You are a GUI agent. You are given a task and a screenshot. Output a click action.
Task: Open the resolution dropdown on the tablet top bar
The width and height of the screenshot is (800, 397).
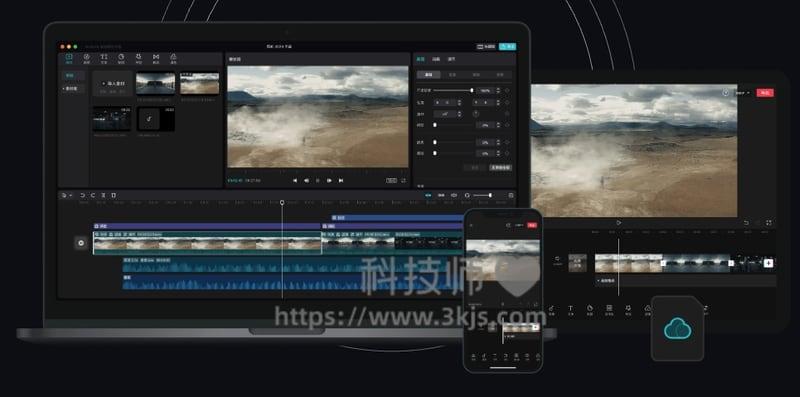742,93
